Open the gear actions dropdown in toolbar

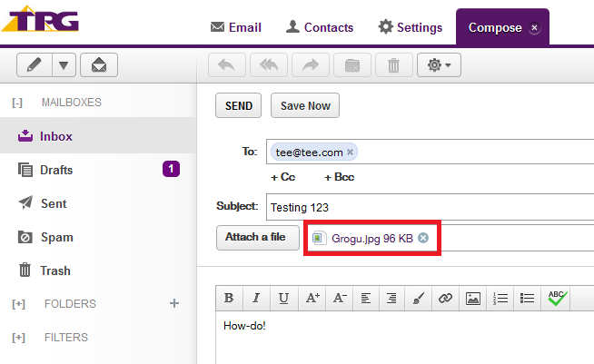(439, 65)
